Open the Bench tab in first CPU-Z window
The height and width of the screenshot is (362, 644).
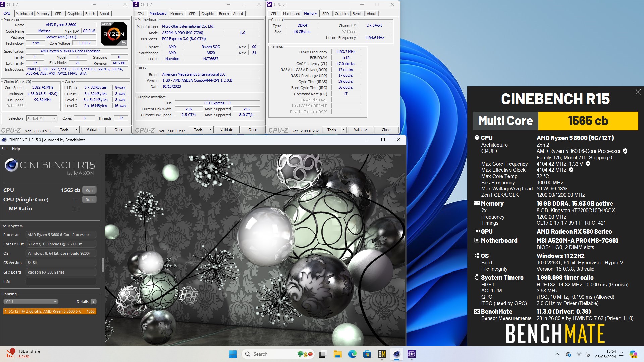point(90,14)
